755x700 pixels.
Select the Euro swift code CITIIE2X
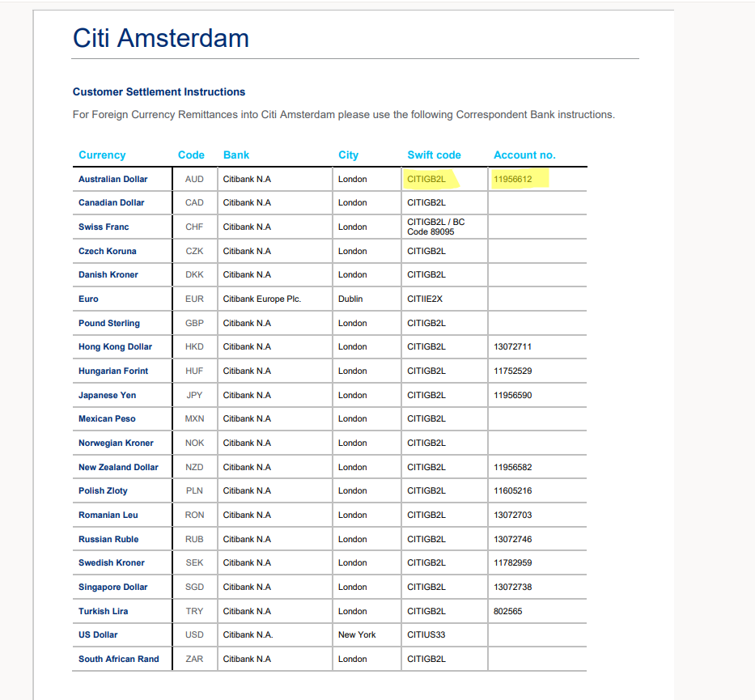click(x=425, y=299)
